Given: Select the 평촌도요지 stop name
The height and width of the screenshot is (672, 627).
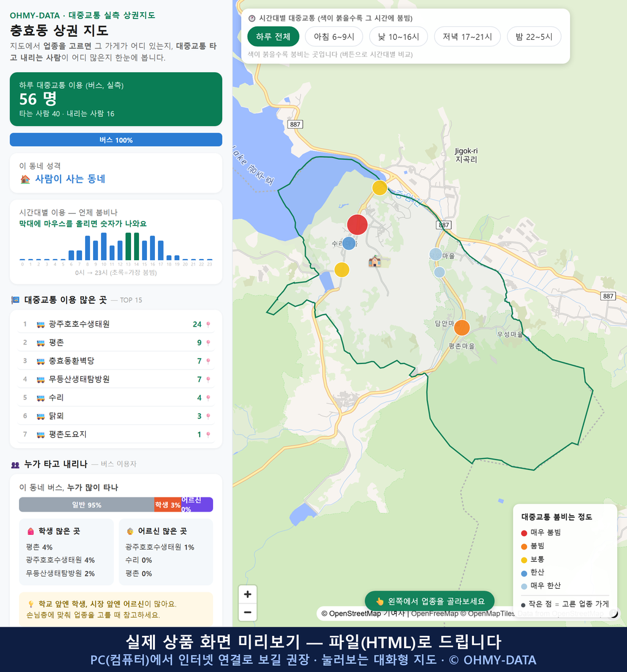Looking at the screenshot, I should [67, 434].
